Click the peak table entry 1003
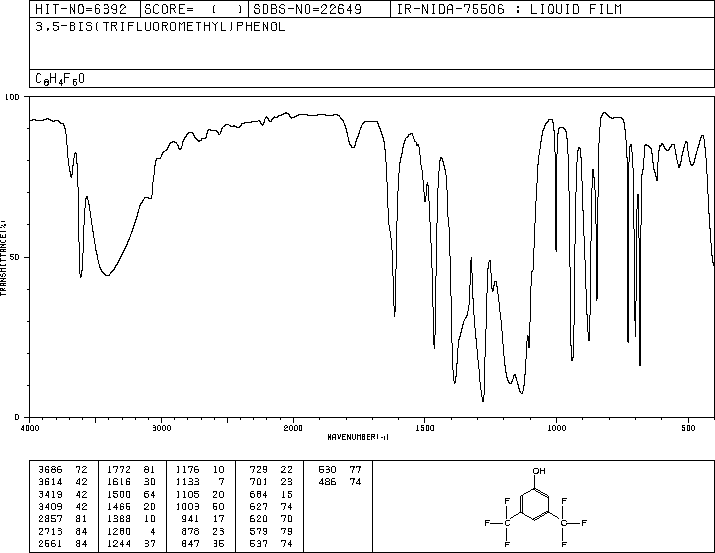The image size is (715, 553). 187,506
